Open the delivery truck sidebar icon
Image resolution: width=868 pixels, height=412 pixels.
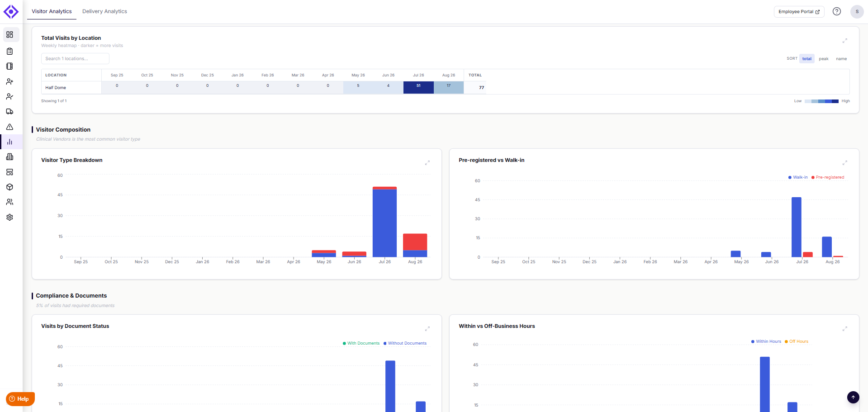click(x=9, y=112)
